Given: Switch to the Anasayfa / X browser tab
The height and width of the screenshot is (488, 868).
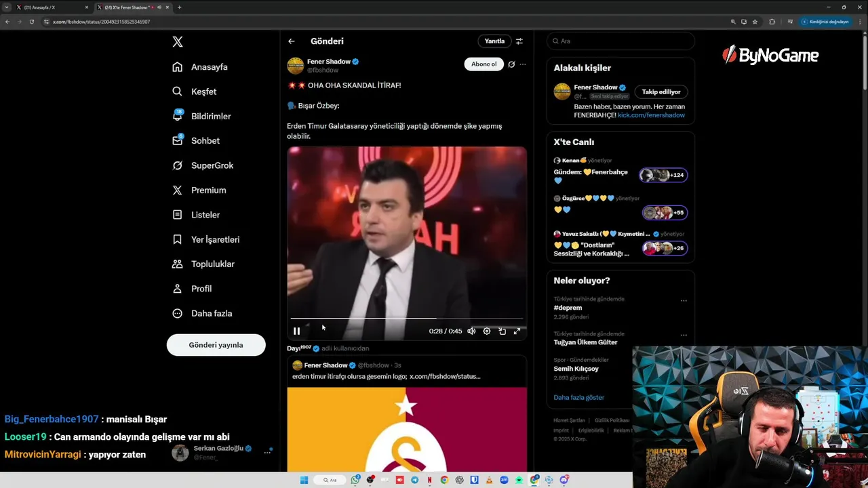Looking at the screenshot, I should [x=52, y=7].
